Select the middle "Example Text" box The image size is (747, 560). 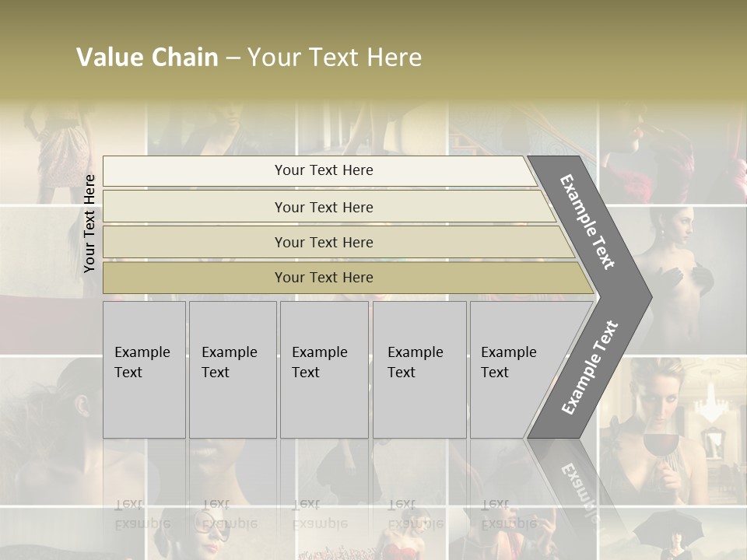click(x=324, y=369)
